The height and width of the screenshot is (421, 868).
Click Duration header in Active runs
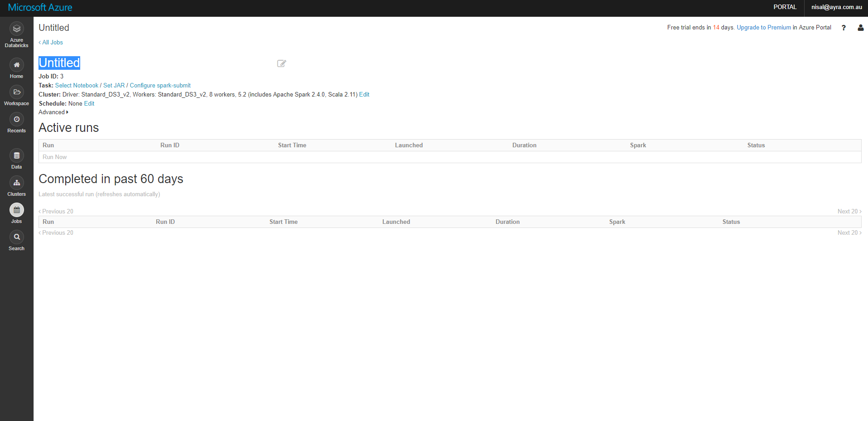524,145
